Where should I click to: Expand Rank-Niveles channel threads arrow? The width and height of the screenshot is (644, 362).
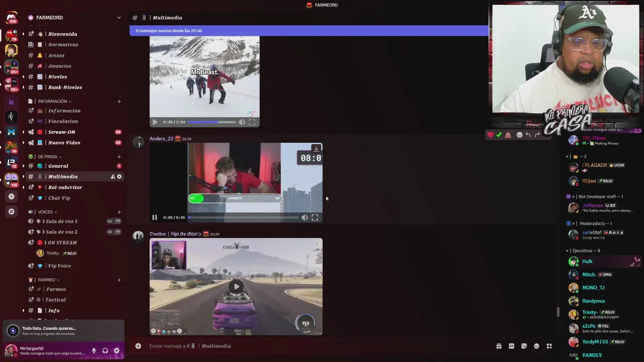[23, 87]
